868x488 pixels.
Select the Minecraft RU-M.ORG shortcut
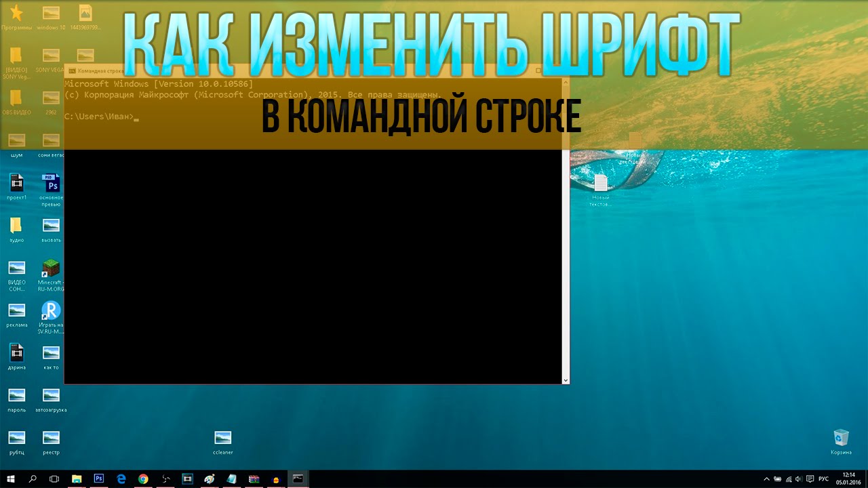click(51, 274)
